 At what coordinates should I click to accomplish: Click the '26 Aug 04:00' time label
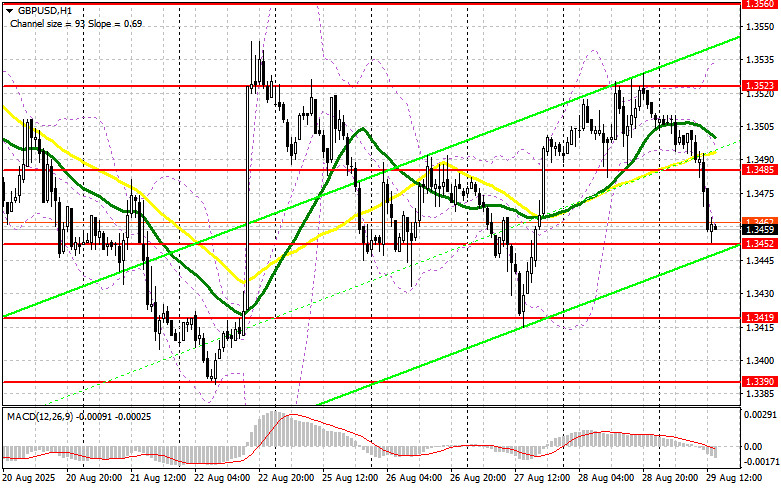click(x=414, y=478)
